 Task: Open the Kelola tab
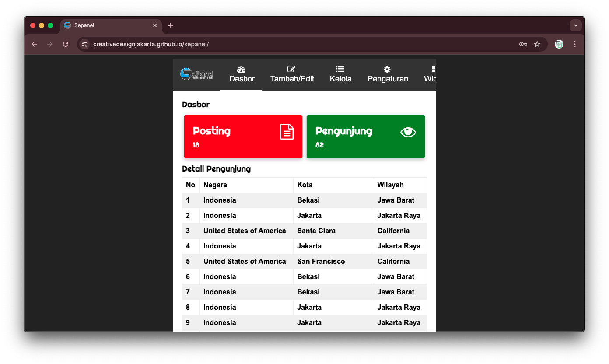(x=340, y=75)
